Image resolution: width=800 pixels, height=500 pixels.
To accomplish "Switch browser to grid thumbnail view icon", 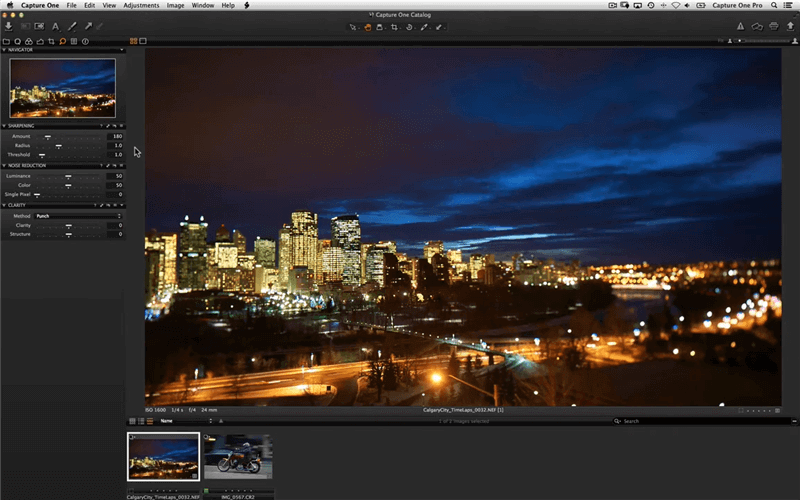I will 132,421.
